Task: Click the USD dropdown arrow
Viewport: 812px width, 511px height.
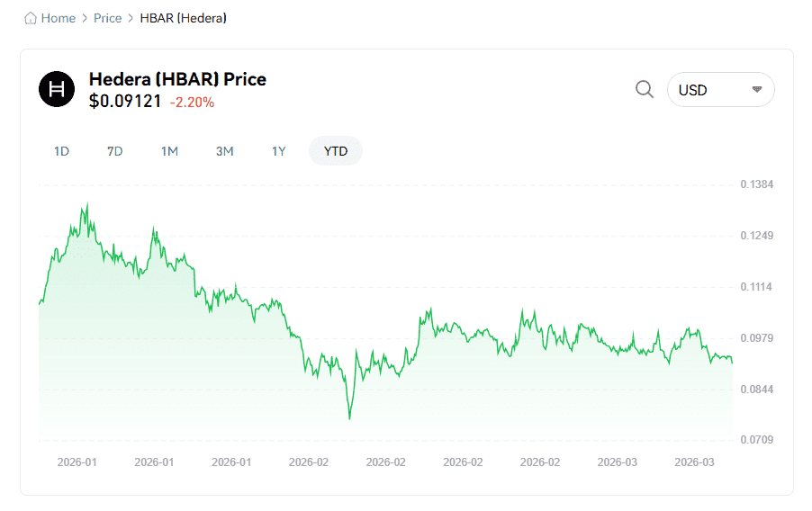Action: 756,90
